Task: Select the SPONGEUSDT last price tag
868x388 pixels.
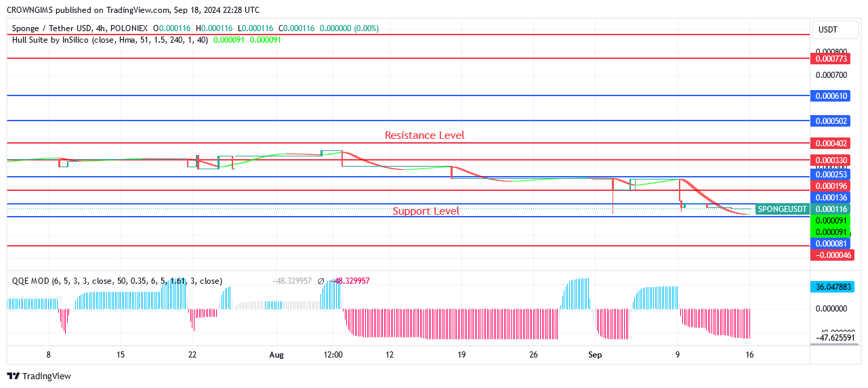Action: click(782, 209)
